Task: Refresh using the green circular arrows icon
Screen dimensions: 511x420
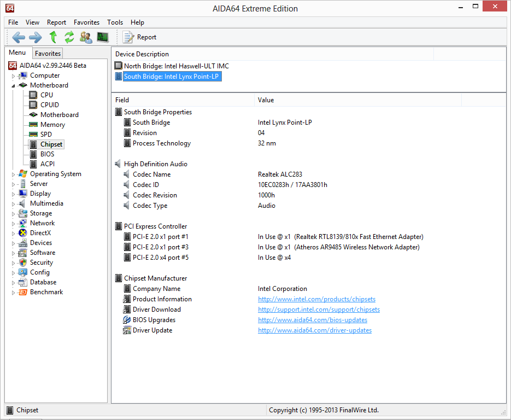Action: 69,37
